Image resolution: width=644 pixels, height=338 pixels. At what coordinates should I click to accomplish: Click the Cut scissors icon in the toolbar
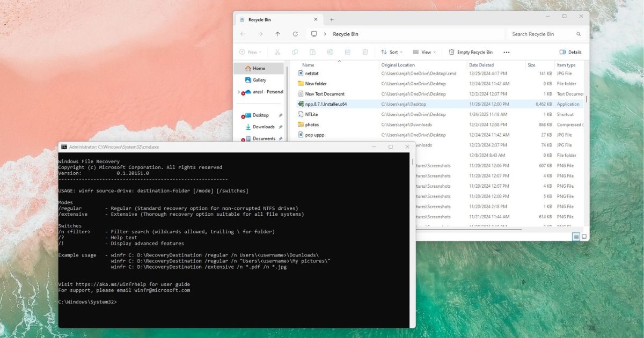pyautogui.click(x=277, y=52)
